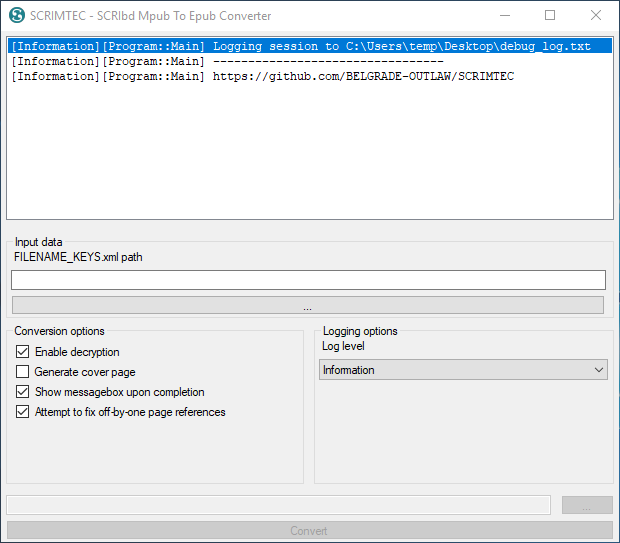This screenshot has height=543, width=620.
Task: Click the small ellipsis button next to the progress bar
Action: tap(587, 505)
